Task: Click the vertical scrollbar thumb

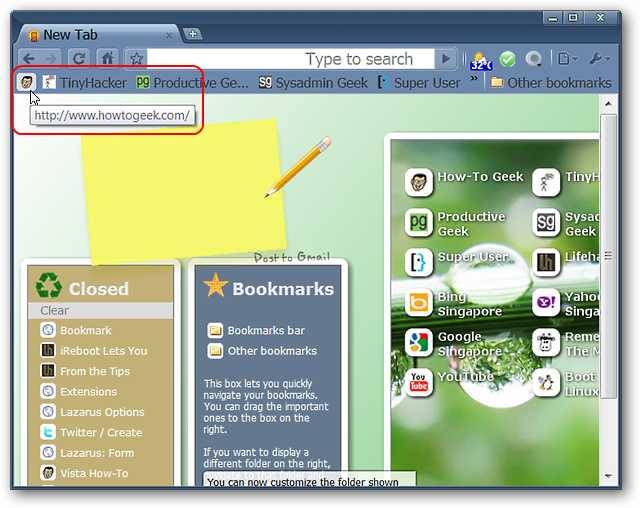Action: click(x=608, y=256)
